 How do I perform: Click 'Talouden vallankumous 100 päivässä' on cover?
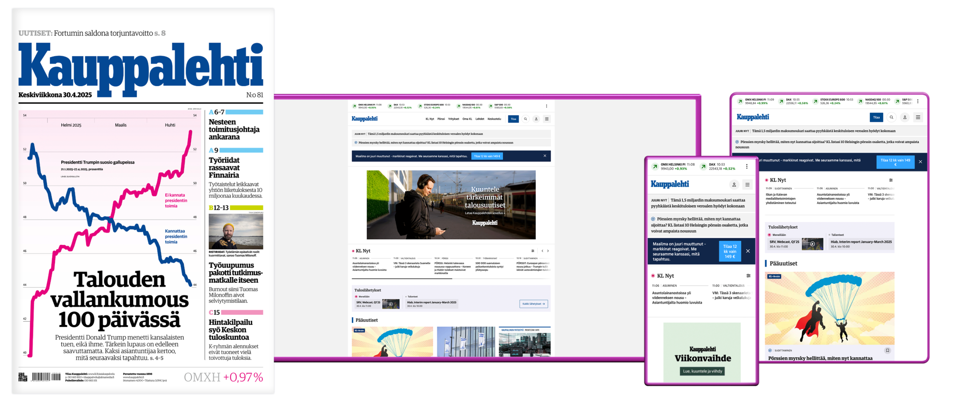[x=119, y=300]
